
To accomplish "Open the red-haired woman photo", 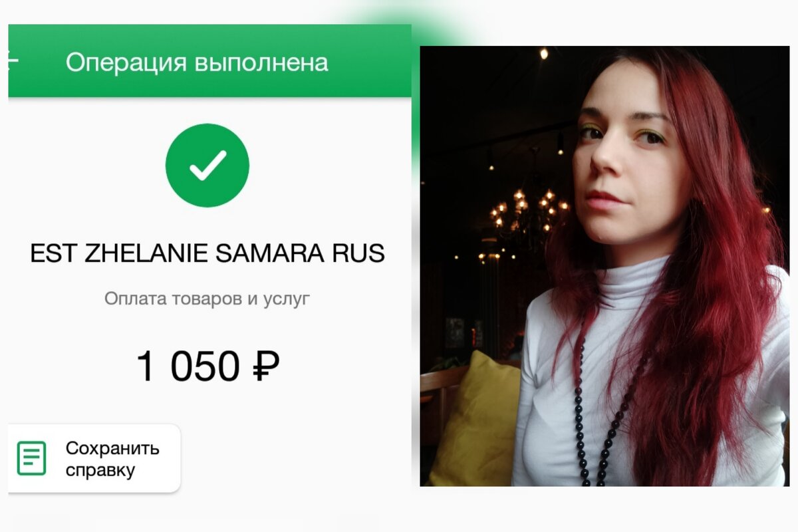I will [604, 266].
